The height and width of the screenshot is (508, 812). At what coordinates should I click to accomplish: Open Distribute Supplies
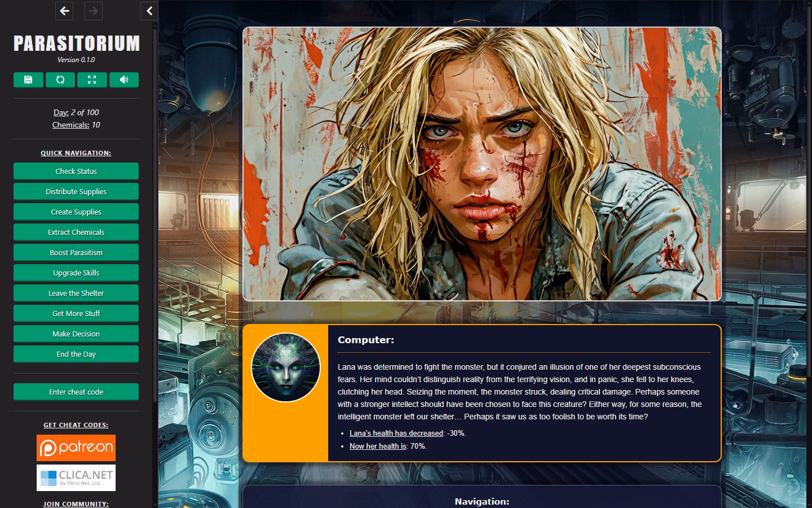click(x=76, y=191)
